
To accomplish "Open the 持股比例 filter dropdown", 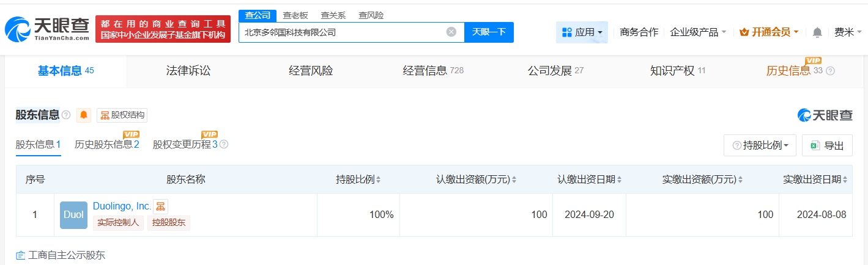I will click(760, 145).
